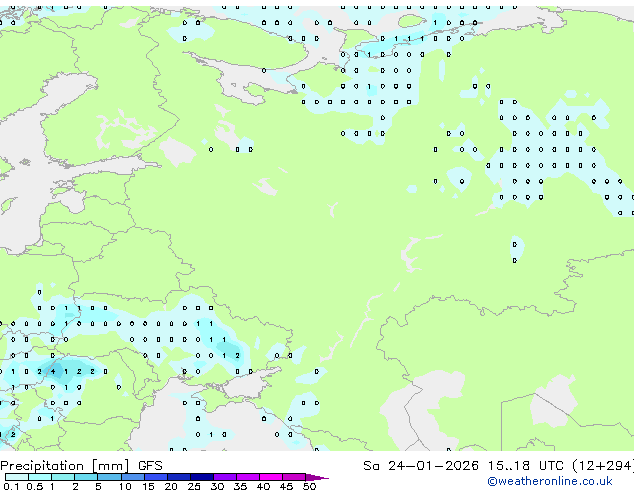Click the date 'Sa 24-01-2026'
This screenshot has height=490, width=634.
[421, 466]
